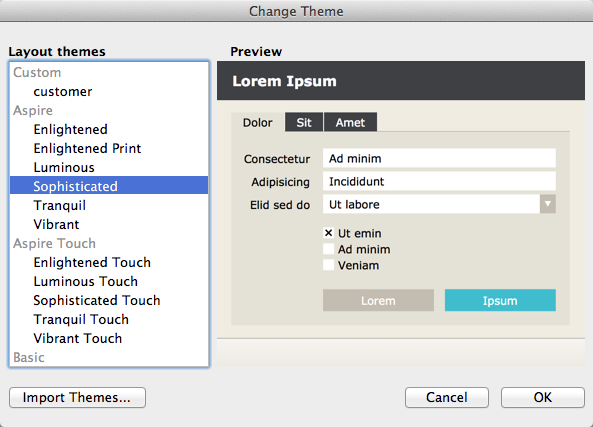Click the Consectetur input field
This screenshot has width=593, height=427.
pos(439,158)
